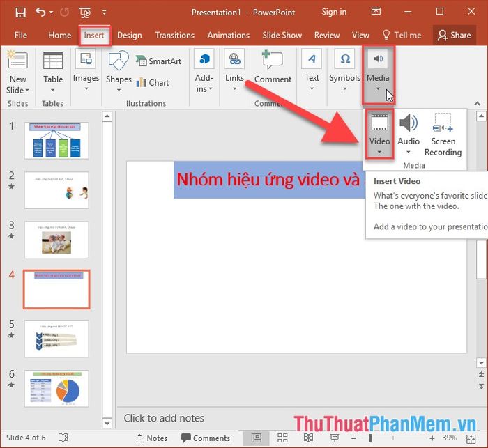The width and height of the screenshot is (488, 448).
Task: Open the Table dropdown
Action: pyautogui.click(x=53, y=72)
